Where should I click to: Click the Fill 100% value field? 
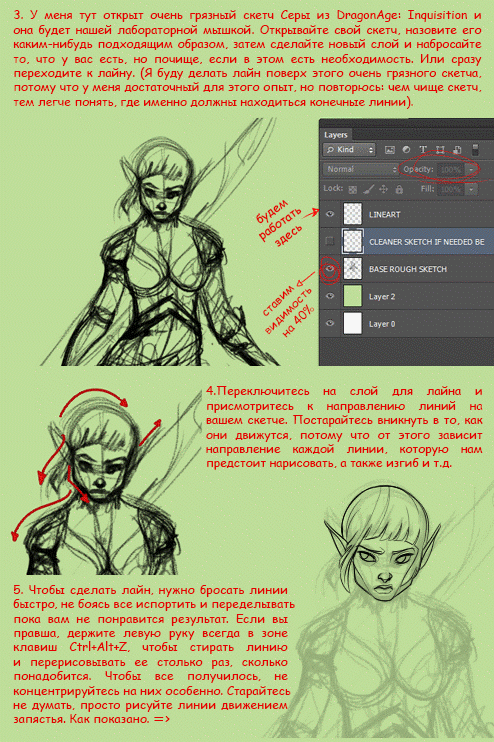tap(451, 189)
